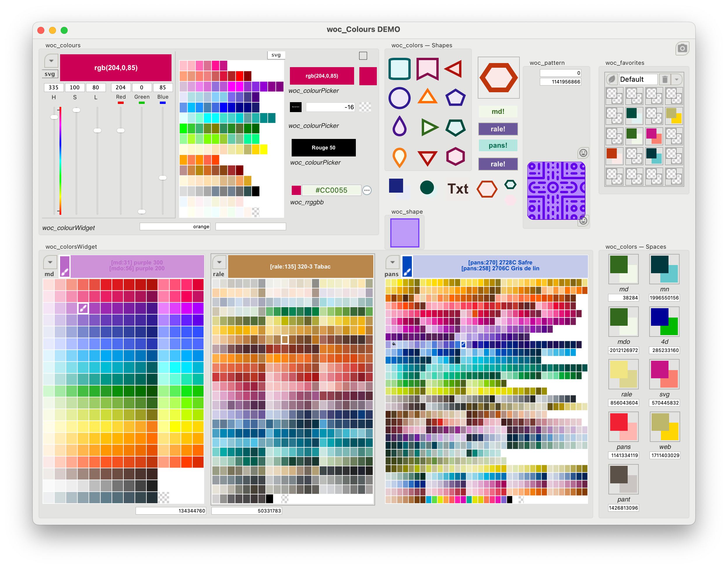Select the mn colour space swatch

[x=664, y=269]
